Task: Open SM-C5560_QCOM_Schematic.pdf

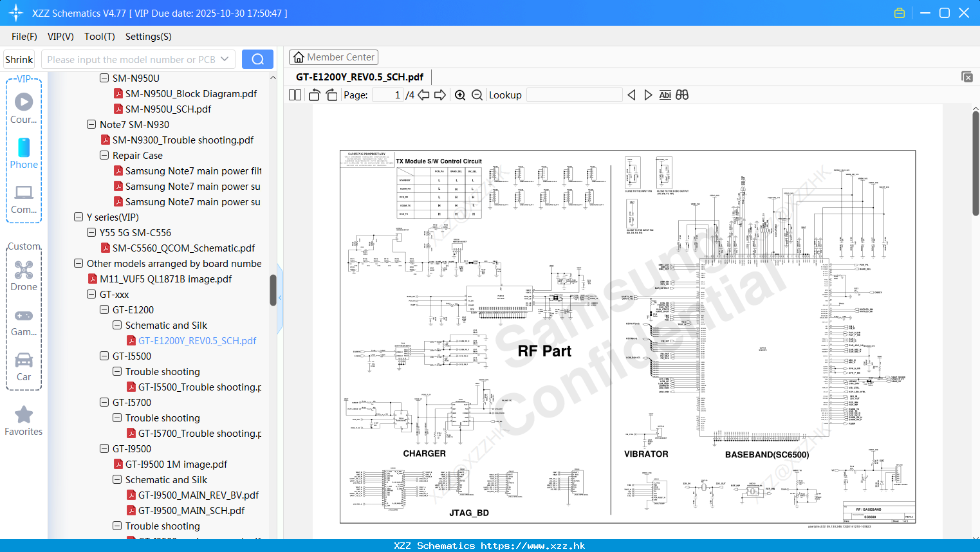Action: click(x=183, y=248)
